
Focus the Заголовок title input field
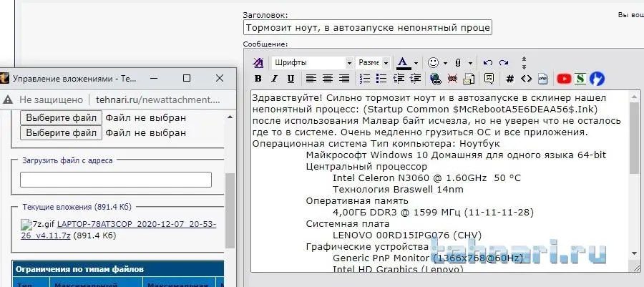[x=368, y=28]
